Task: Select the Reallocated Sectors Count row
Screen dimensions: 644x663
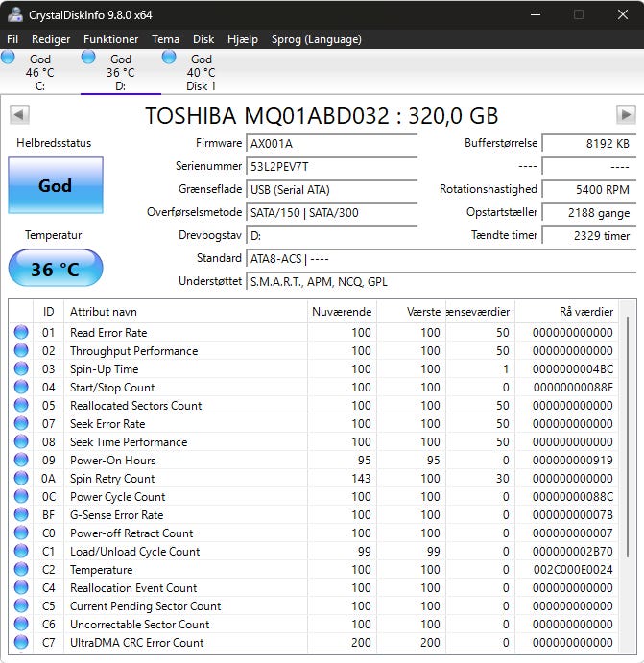Action: pos(135,406)
